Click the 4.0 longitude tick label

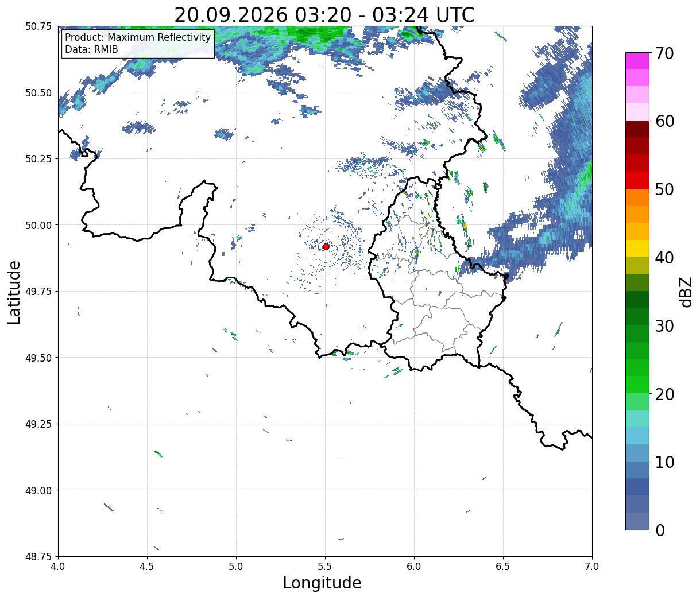tap(58, 566)
